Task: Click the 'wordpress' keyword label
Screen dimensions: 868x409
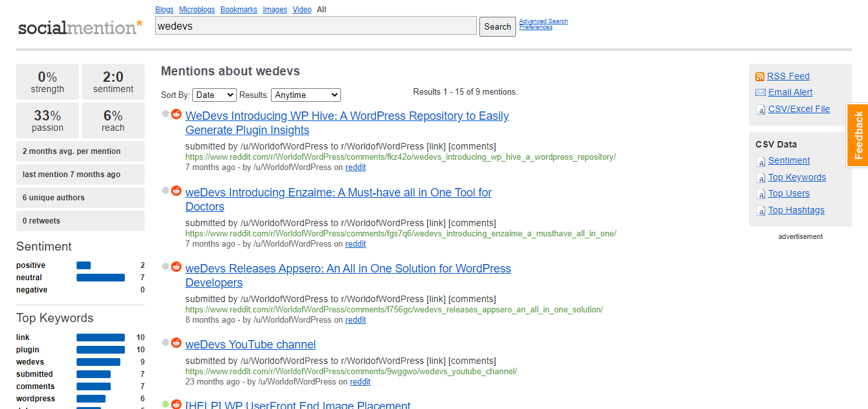Action: (35, 399)
